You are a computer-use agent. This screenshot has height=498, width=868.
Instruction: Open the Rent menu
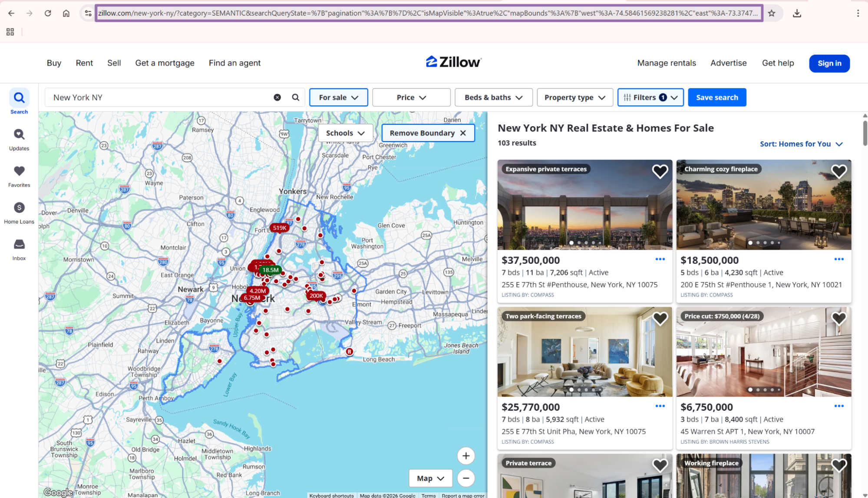click(84, 63)
